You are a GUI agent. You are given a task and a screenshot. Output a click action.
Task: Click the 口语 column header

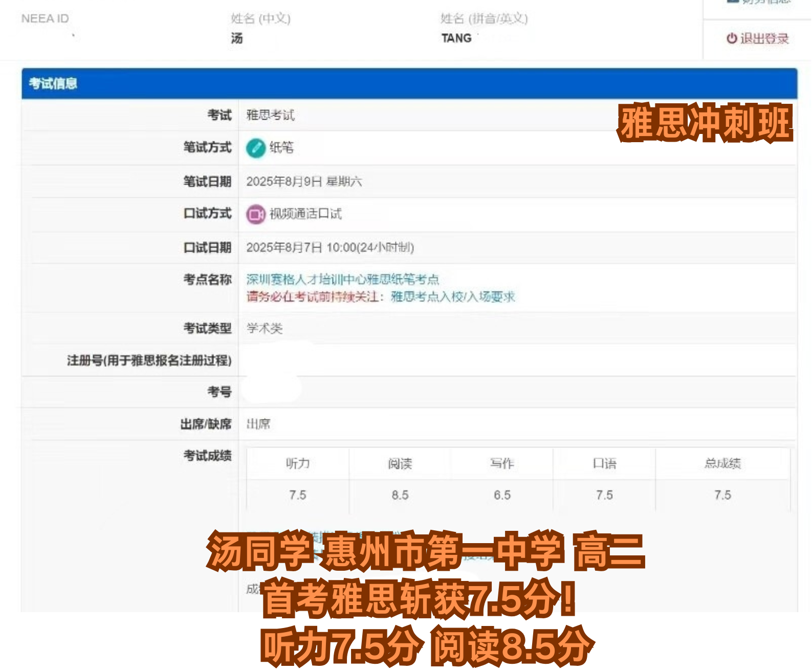point(604,463)
